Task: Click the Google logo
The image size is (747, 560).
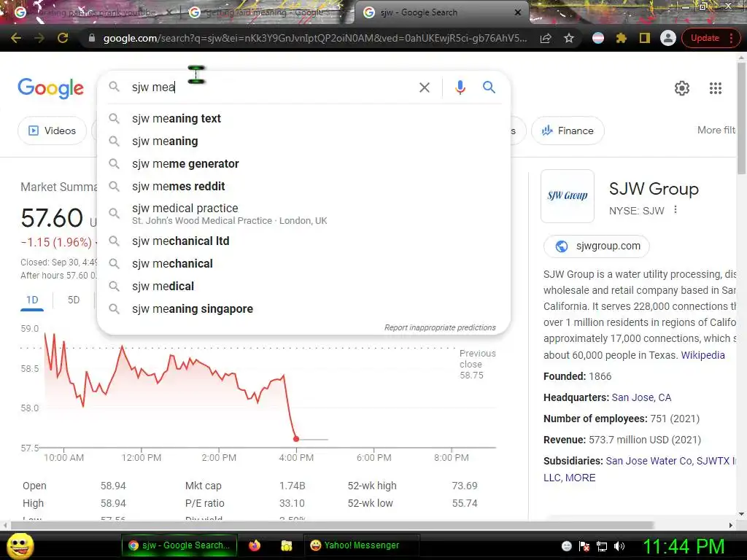Action: pyautogui.click(x=50, y=88)
